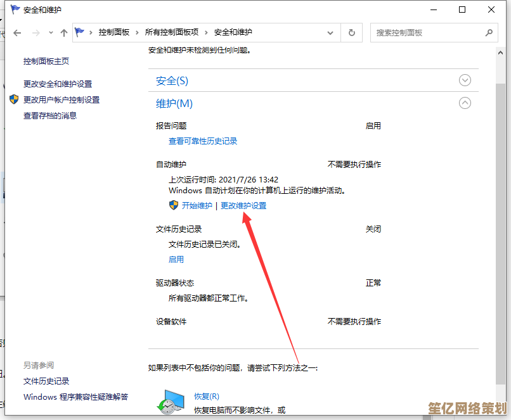Click 报告问题 label
The image size is (511, 420).
pos(171,126)
